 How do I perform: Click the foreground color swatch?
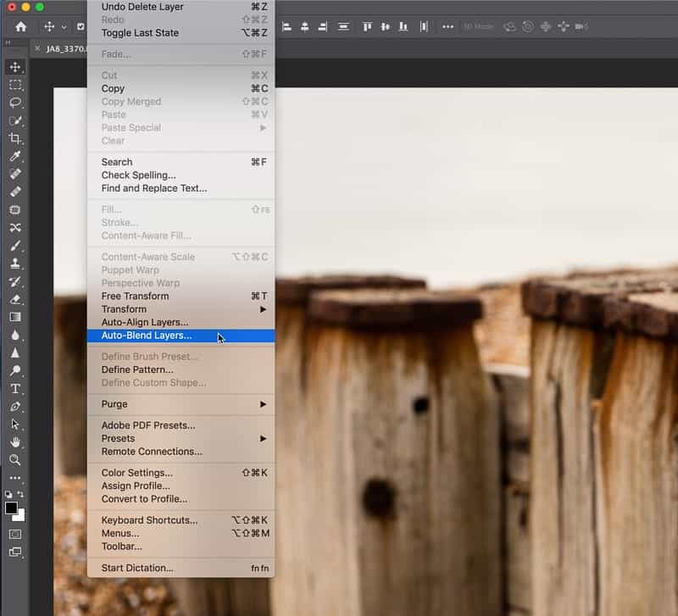pos(11,508)
